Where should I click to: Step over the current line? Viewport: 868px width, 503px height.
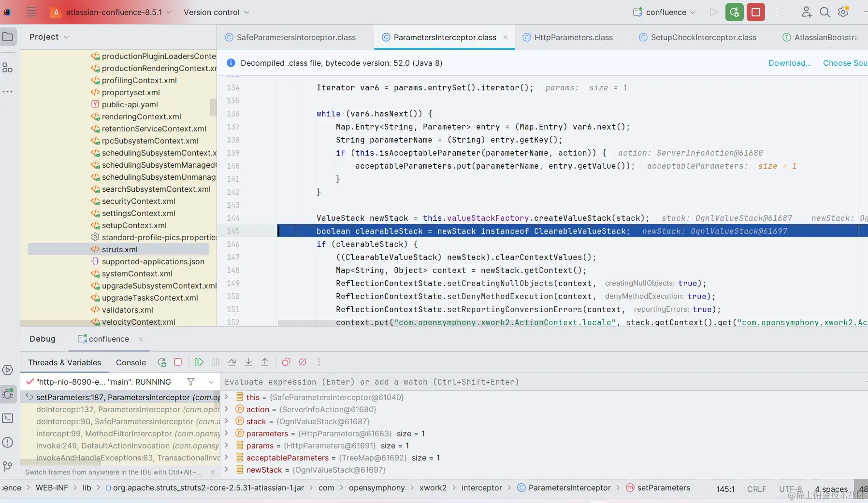coord(232,362)
